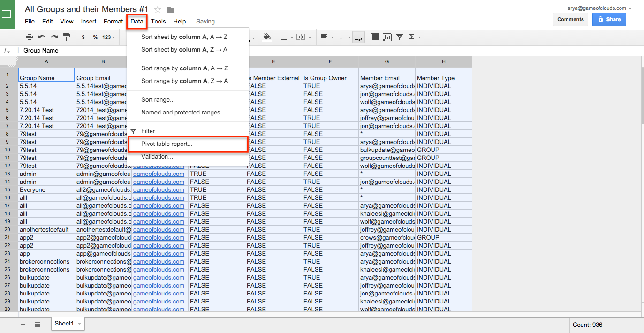Click the Comments button

(570, 19)
